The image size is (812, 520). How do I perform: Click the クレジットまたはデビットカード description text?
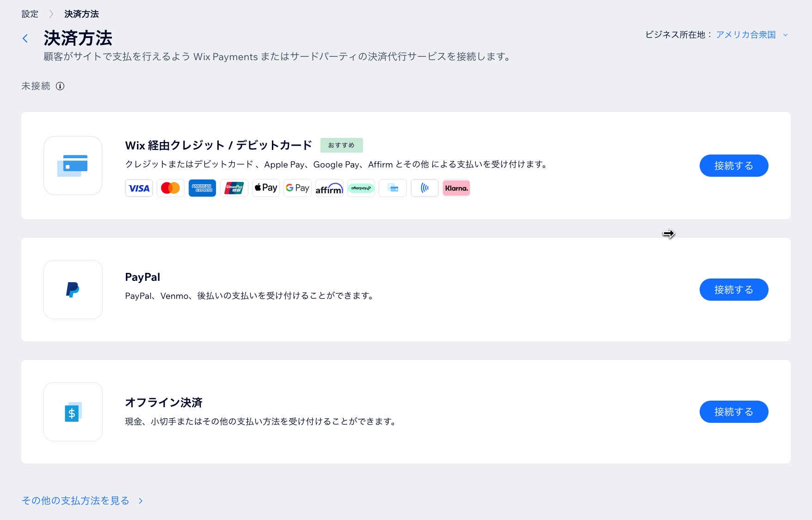[337, 164]
